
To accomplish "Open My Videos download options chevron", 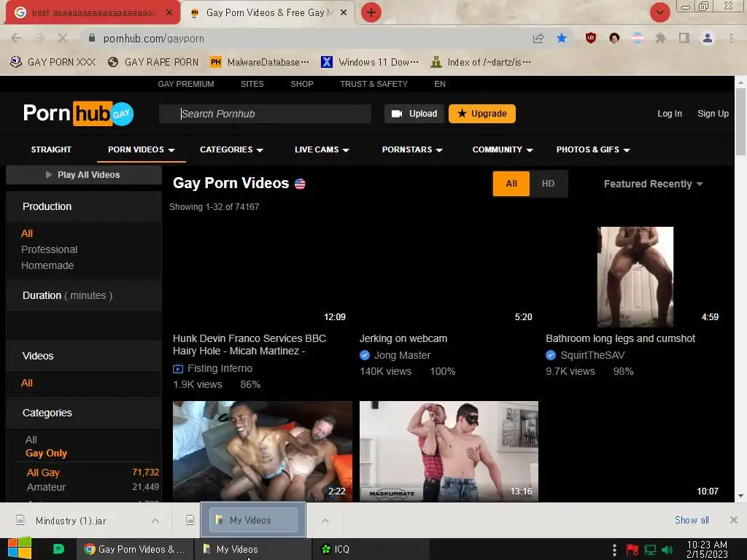I will coord(325,521).
